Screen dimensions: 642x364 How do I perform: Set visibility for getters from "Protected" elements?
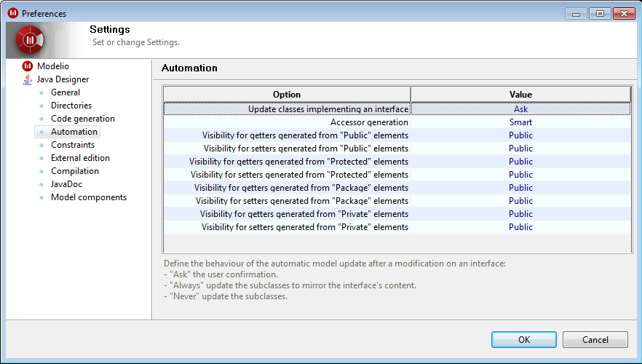[520, 162]
